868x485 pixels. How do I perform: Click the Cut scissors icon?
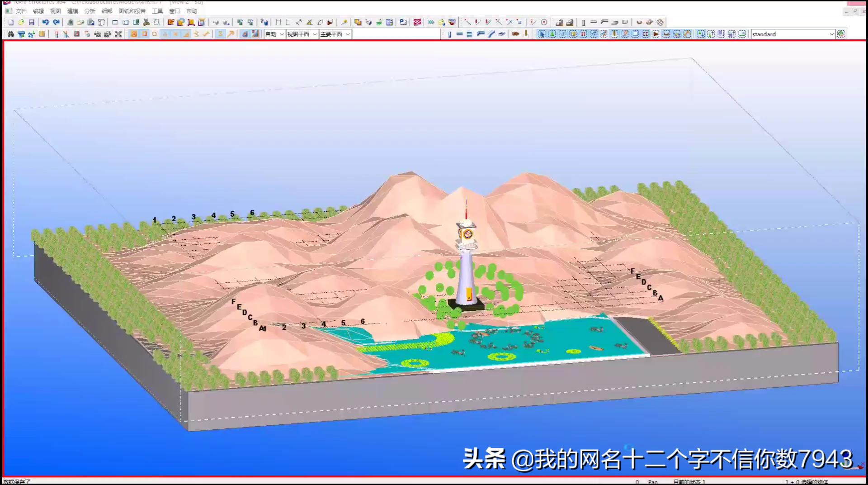[x=146, y=22]
